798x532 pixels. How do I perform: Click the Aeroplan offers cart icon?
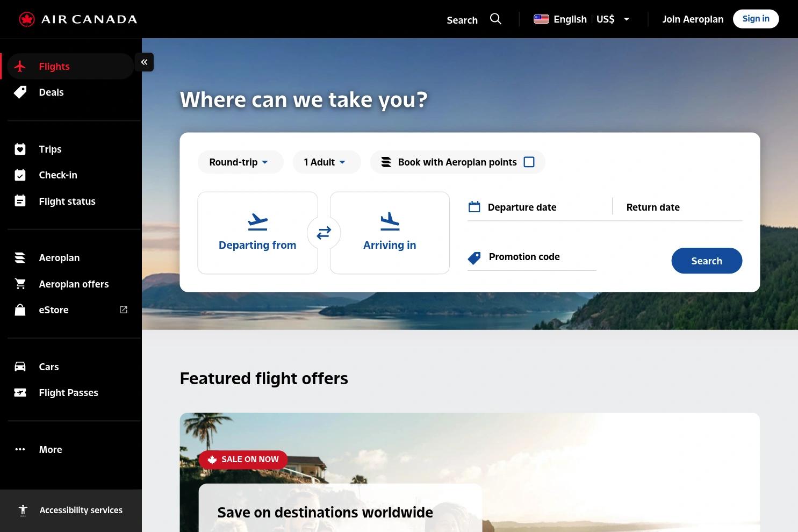[x=20, y=284]
